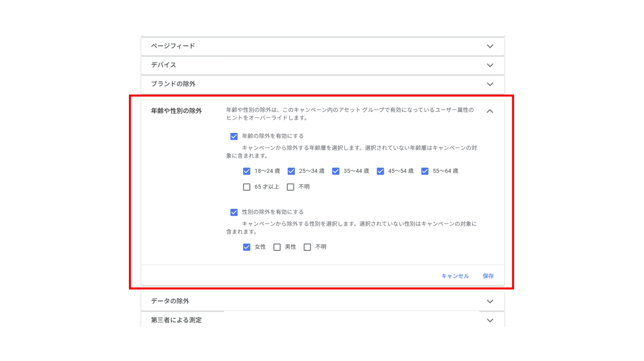The width and height of the screenshot is (644, 361).
Task: Disable the 年齢の除外を有効にする checkbox
Action: coord(234,136)
